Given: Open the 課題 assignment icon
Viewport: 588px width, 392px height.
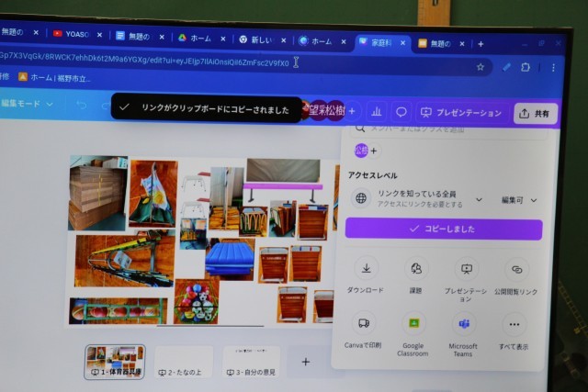Looking at the screenshot, I should [416, 269].
